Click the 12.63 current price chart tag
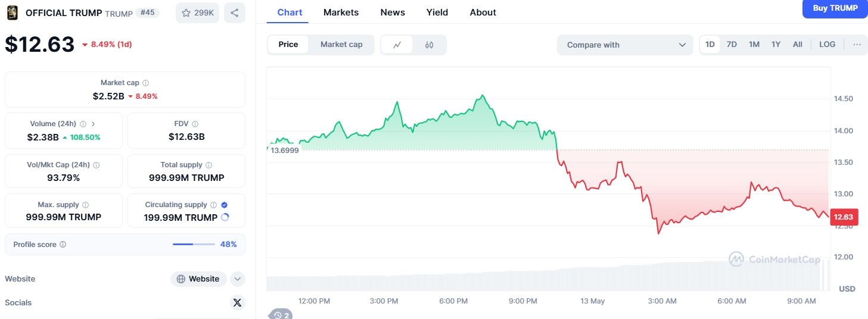This screenshot has width=868, height=319. [843, 217]
